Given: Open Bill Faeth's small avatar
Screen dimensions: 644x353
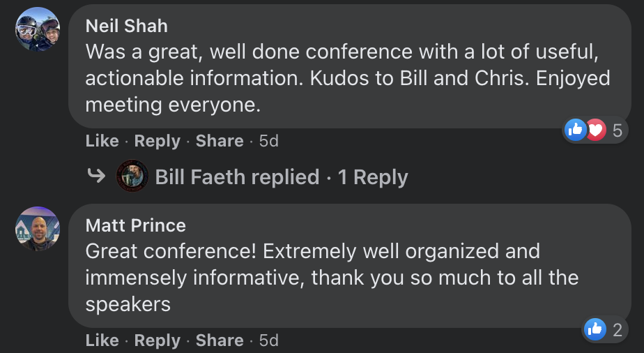Looking at the screenshot, I should [132, 176].
